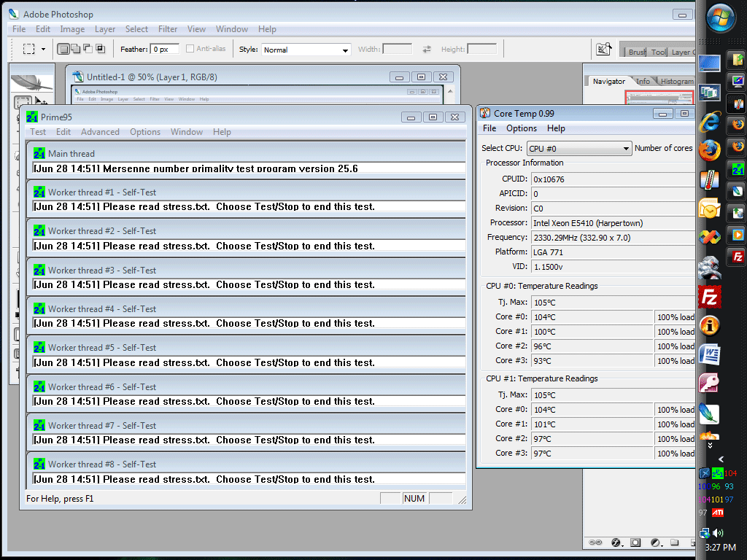Image resolution: width=747 pixels, height=560 pixels.
Task: Open the Test menu in Prime95
Action: coord(38,132)
